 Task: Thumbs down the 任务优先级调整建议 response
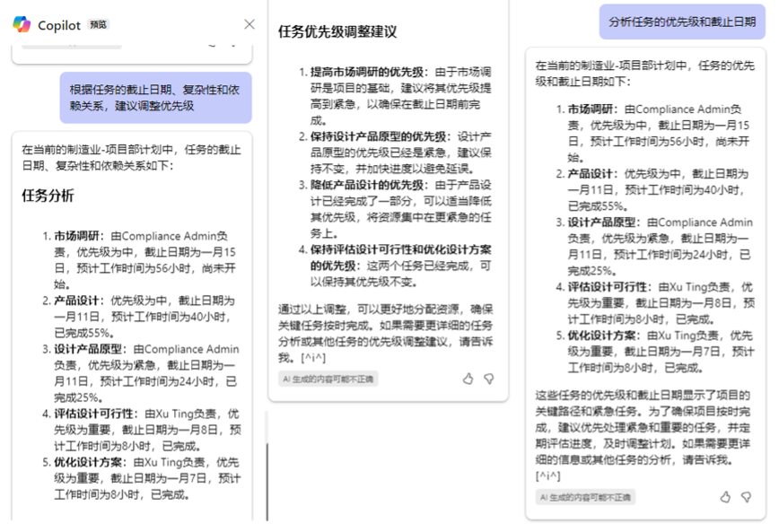[489, 379]
